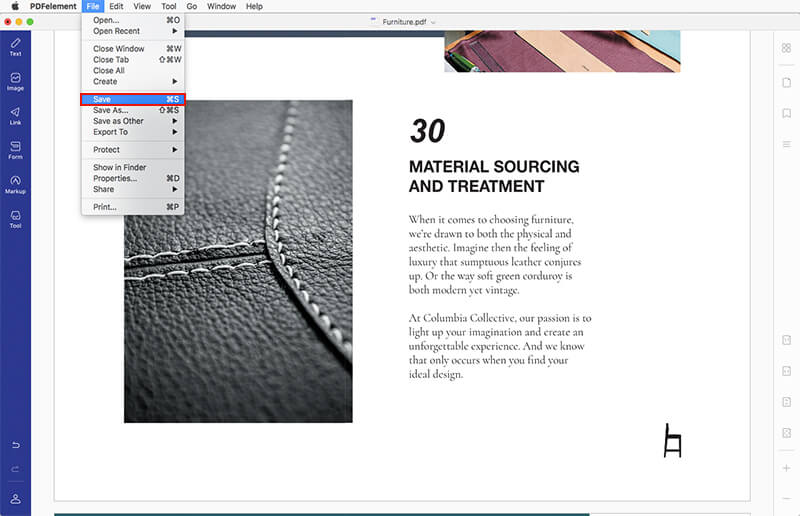800x516 pixels.
Task: Click the undo arrow icon
Action: coord(15,444)
